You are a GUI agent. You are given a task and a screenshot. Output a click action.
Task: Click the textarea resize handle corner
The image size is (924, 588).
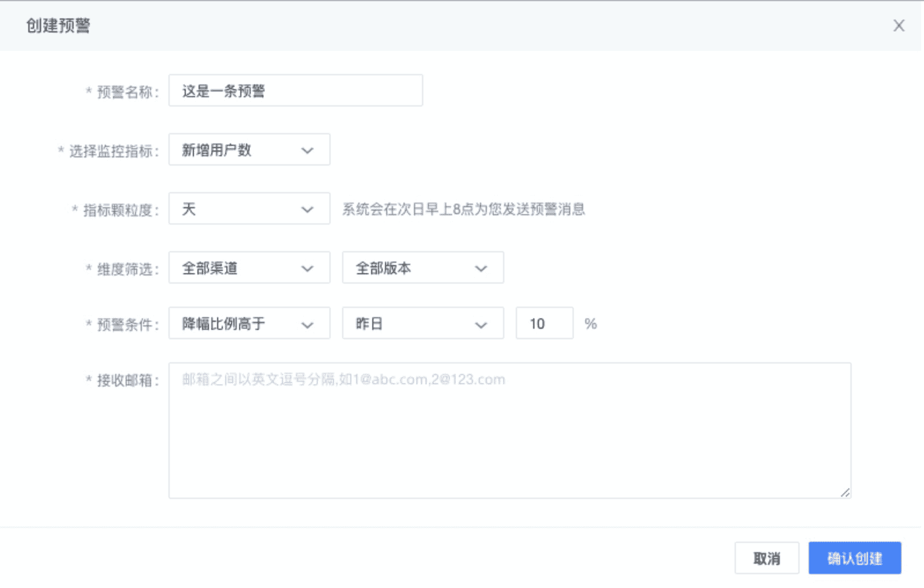pos(845,493)
